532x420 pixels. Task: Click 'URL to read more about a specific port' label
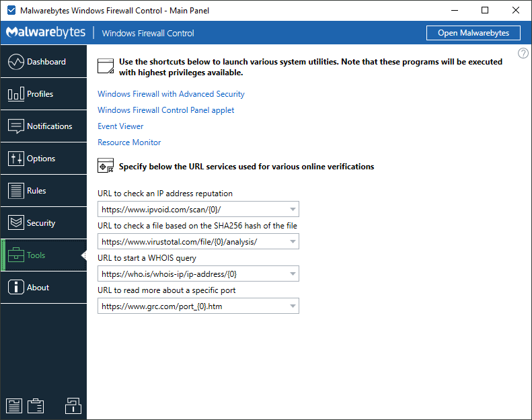coord(167,290)
